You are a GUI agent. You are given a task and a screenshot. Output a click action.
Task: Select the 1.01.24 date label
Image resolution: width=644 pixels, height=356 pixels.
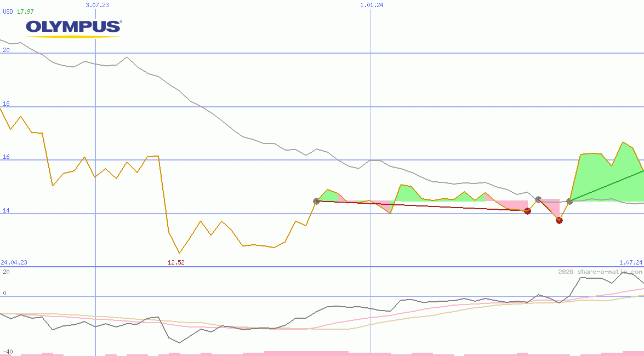pyautogui.click(x=371, y=5)
